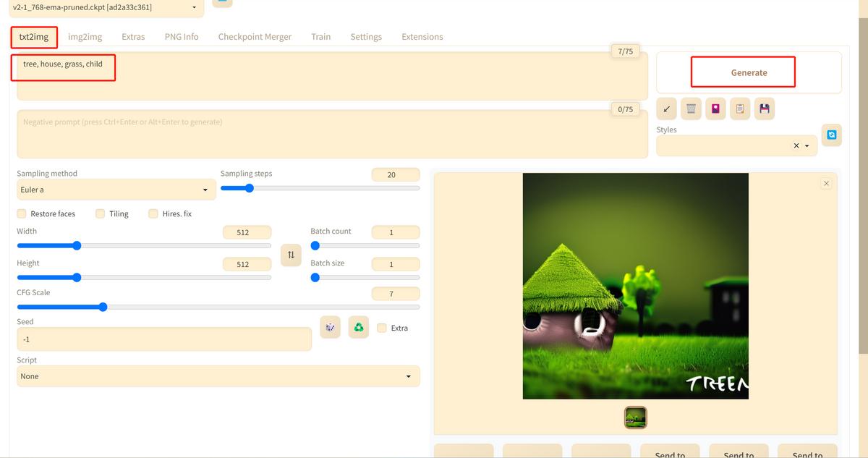Click the Batch count slider
868x458 pixels.
[x=365, y=245]
